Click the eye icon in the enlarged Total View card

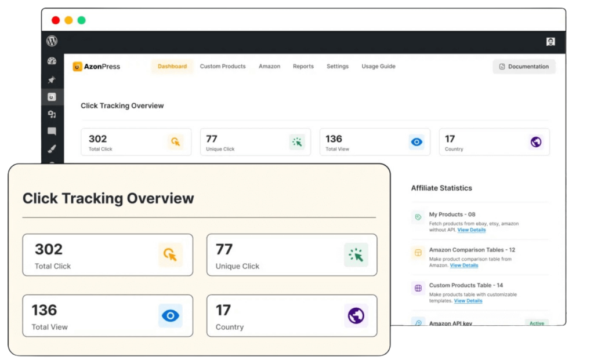tap(171, 316)
